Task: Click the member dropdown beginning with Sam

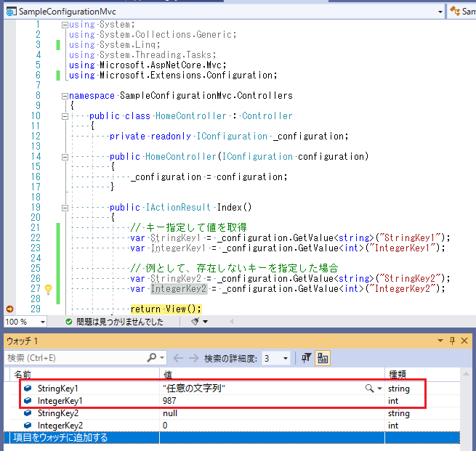Action: [x=462, y=12]
